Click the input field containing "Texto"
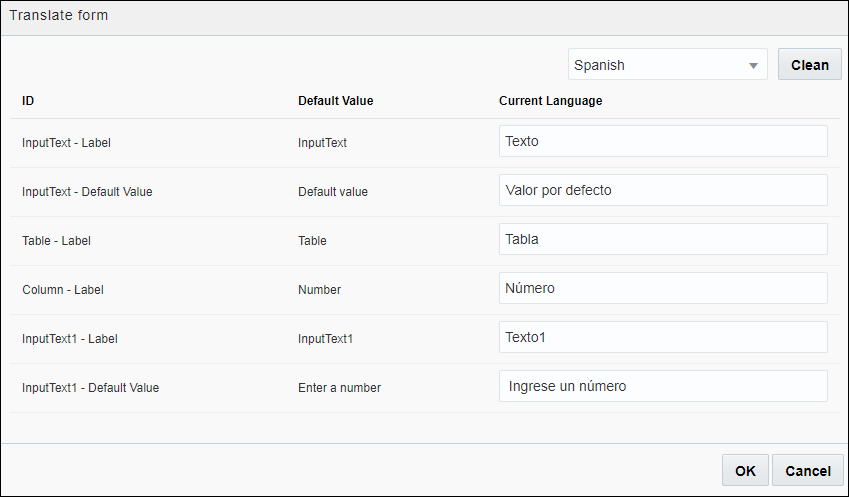This screenshot has width=849, height=497. point(663,141)
